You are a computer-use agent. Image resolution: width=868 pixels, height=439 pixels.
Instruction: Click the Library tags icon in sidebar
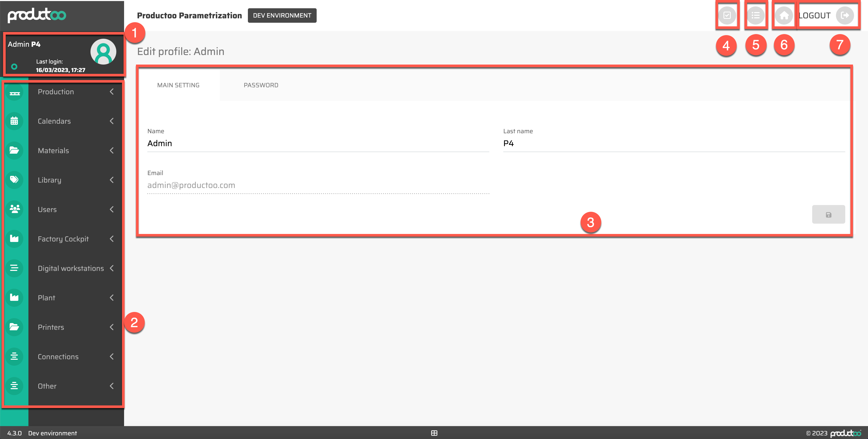click(14, 180)
